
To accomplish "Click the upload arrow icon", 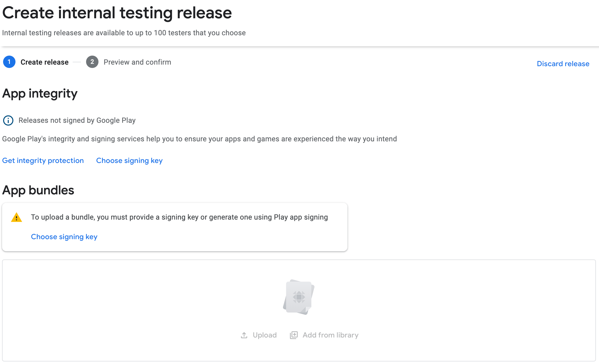I will [244, 335].
